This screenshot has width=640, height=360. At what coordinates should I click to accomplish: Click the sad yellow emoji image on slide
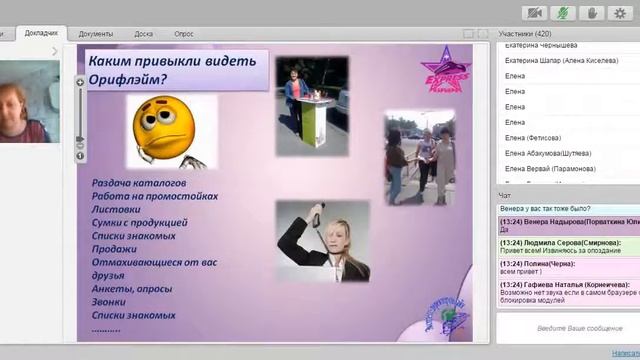coord(172,131)
